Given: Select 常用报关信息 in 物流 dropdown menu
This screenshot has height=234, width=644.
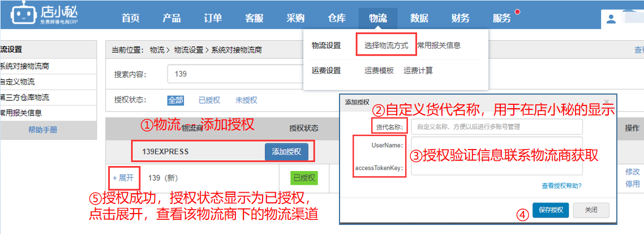Looking at the screenshot, I should [439, 45].
